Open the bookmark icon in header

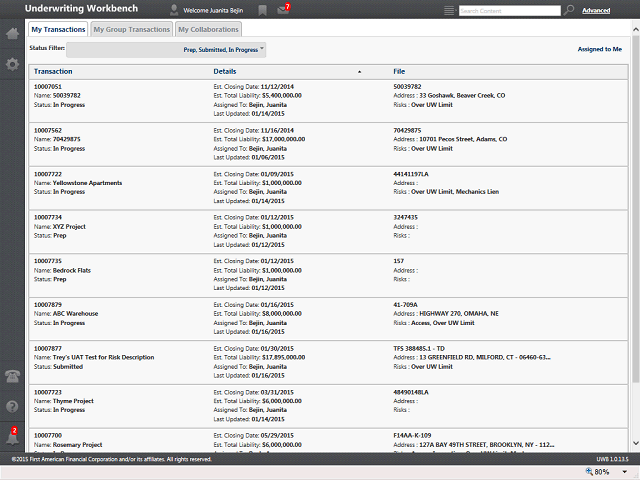coord(262,10)
